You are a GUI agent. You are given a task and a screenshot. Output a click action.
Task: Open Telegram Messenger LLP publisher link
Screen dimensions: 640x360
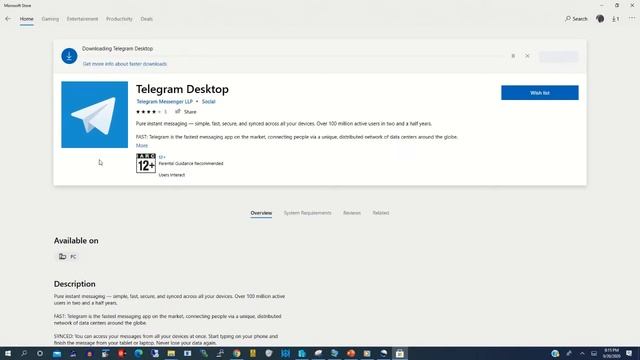[x=164, y=102]
